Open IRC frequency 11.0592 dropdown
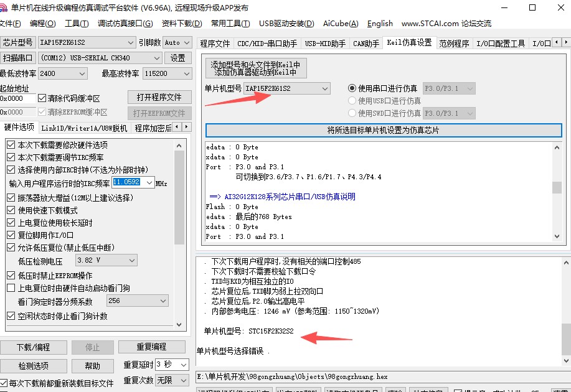The image size is (571, 392). tap(149, 182)
